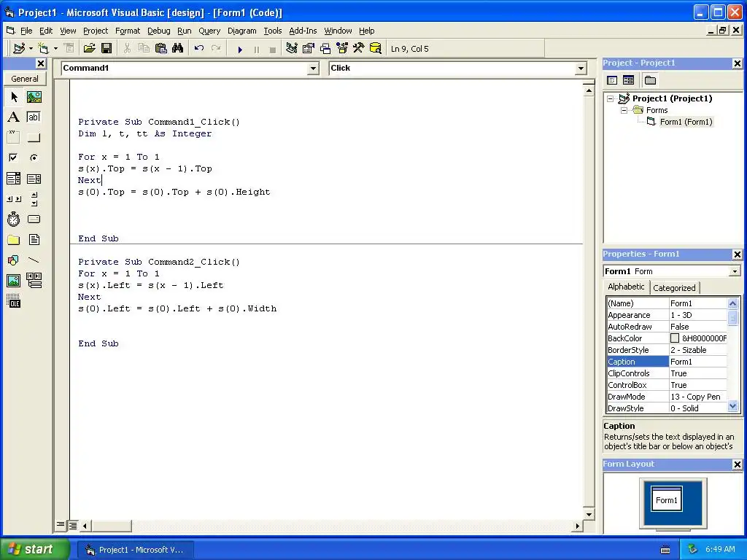Select the DriveListBox control tool
Screen dimensions: 747x560
coord(34,219)
